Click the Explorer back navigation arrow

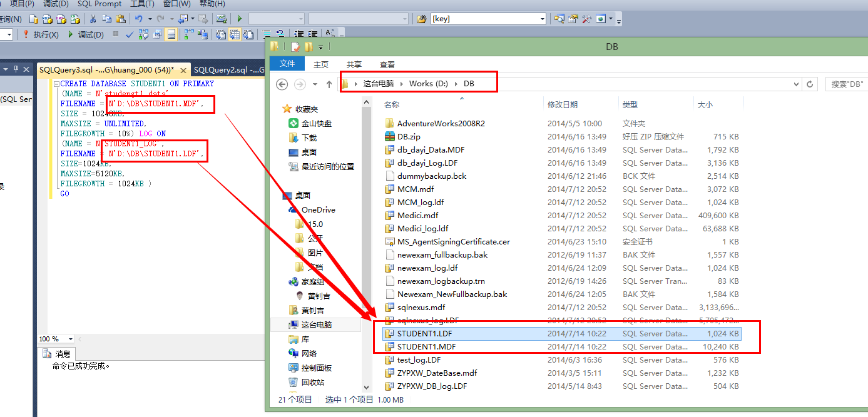pyautogui.click(x=282, y=84)
